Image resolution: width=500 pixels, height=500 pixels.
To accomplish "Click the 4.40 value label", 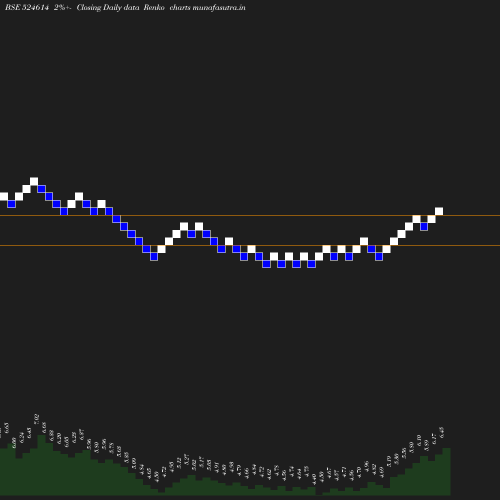I will 314,479.
